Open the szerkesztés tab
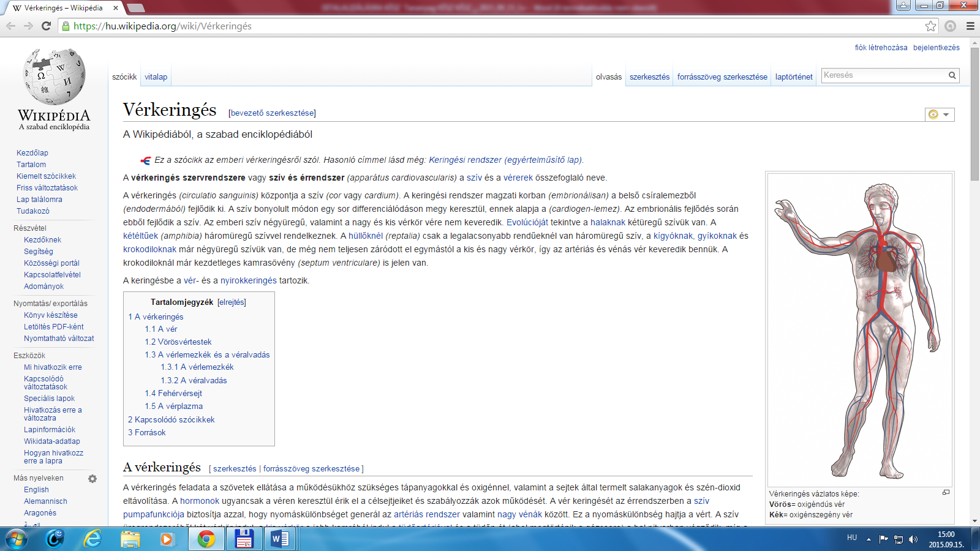980x551 pixels. pyautogui.click(x=650, y=77)
